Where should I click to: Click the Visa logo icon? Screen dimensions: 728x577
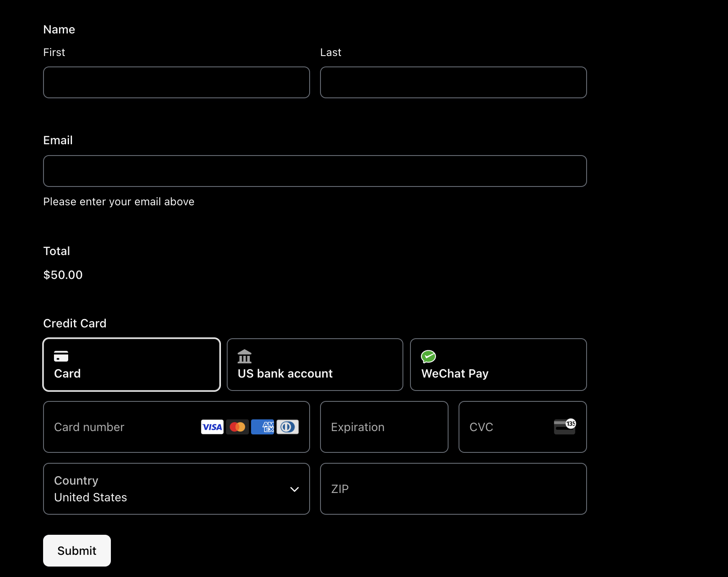[212, 427]
